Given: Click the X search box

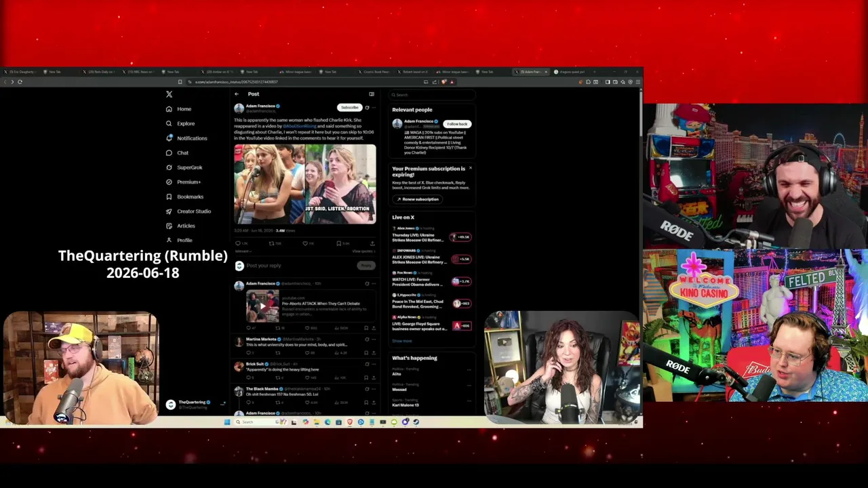Looking at the screenshot, I should [433, 95].
